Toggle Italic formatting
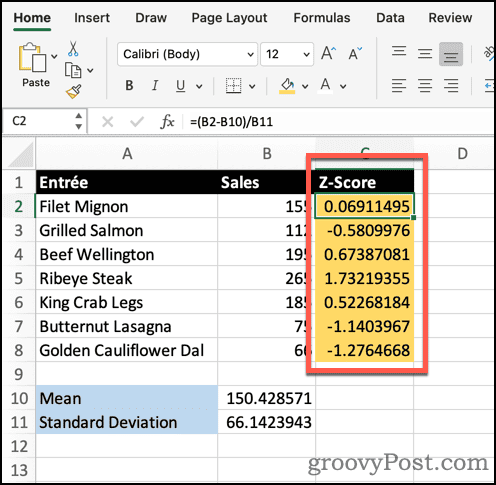 (x=155, y=86)
